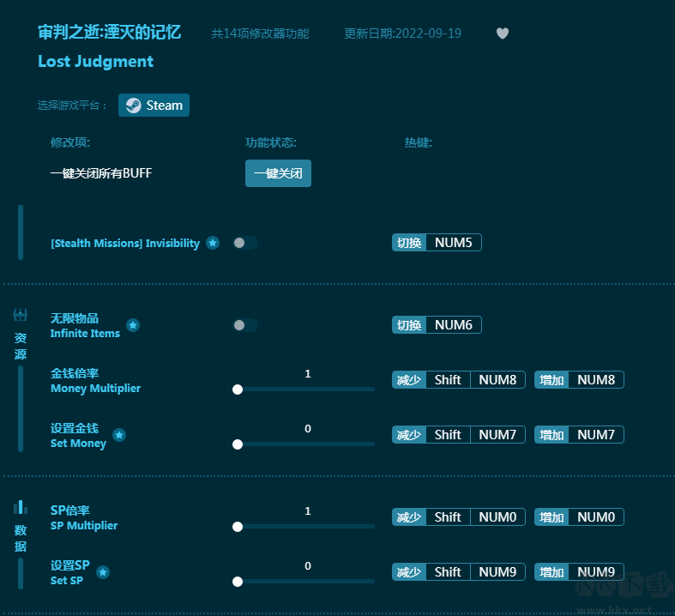Click the 审判之逝:湮灭的记忆 title
Viewport: 675px width, 616px height.
(109, 33)
